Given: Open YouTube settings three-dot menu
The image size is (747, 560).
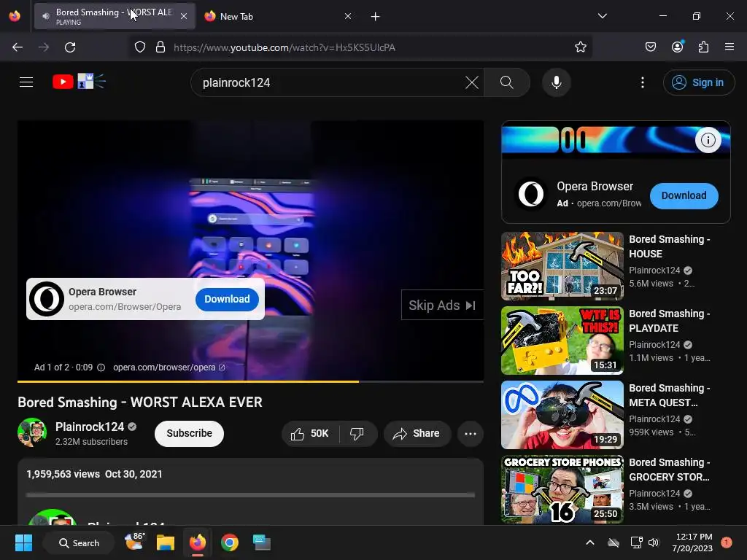Looking at the screenshot, I should (x=642, y=82).
